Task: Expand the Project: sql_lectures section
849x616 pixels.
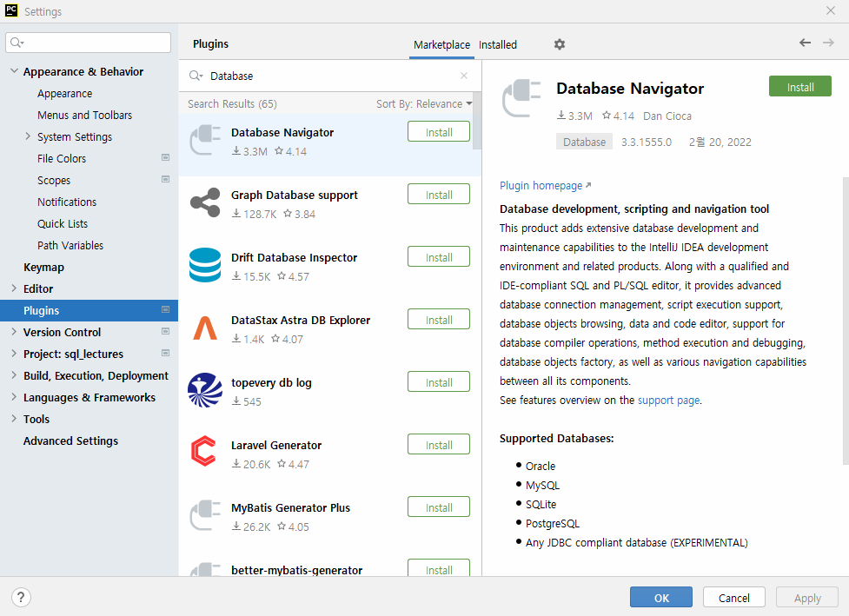Action: [x=14, y=354]
